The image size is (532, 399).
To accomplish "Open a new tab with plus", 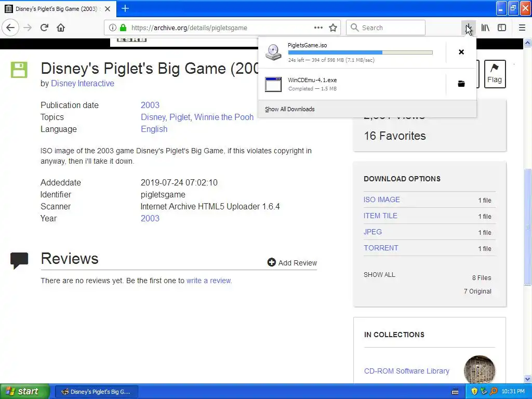I will click(x=125, y=8).
